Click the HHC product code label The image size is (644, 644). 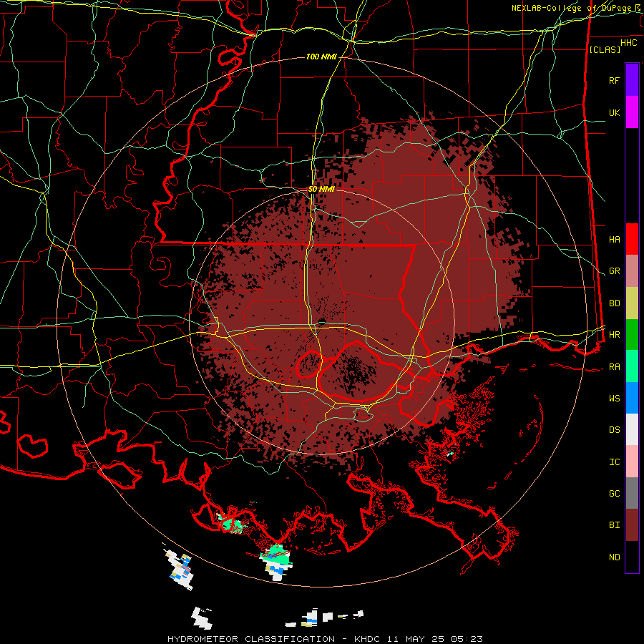coord(628,43)
